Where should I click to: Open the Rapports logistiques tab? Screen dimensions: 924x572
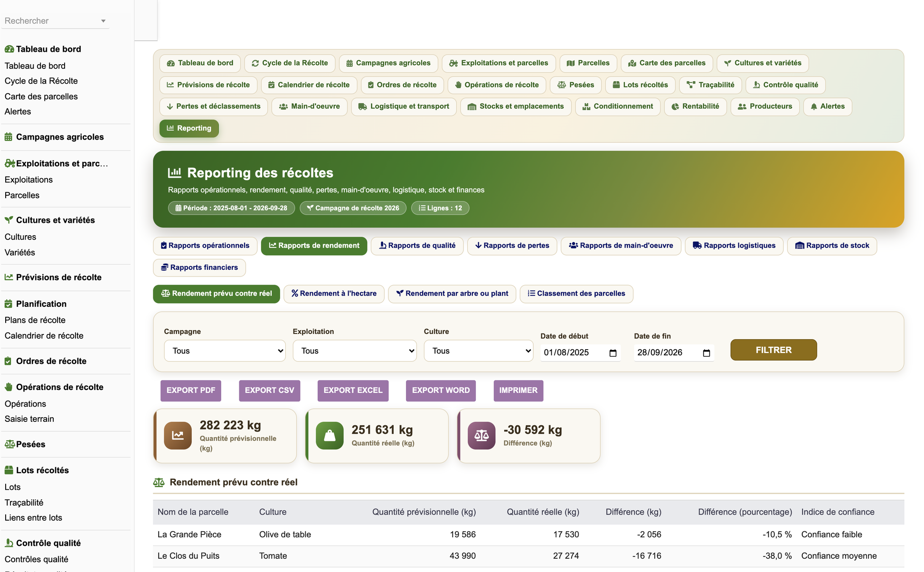click(734, 246)
